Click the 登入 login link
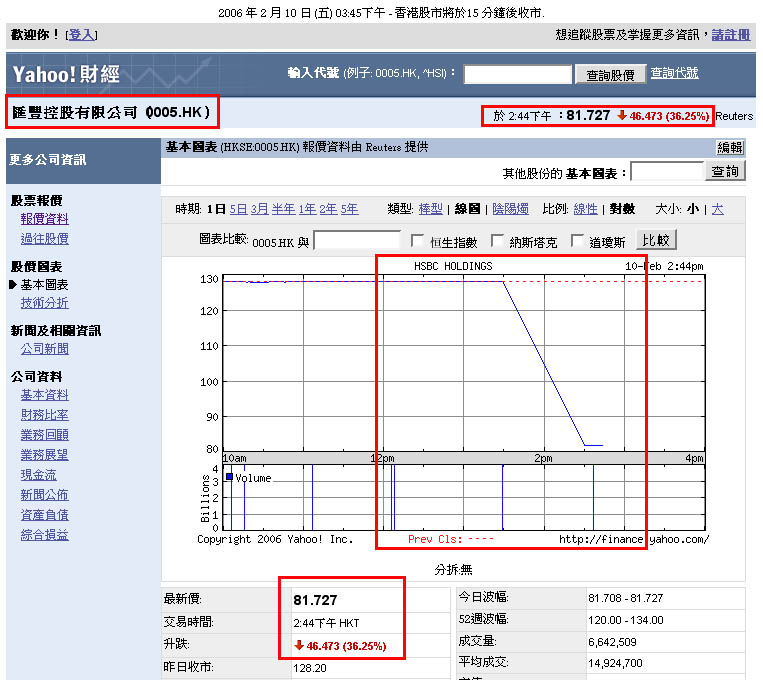763x680 pixels. pos(81,35)
